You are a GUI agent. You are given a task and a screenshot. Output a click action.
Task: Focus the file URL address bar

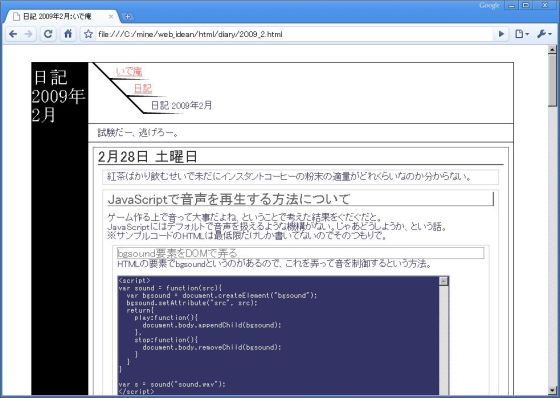click(293, 34)
